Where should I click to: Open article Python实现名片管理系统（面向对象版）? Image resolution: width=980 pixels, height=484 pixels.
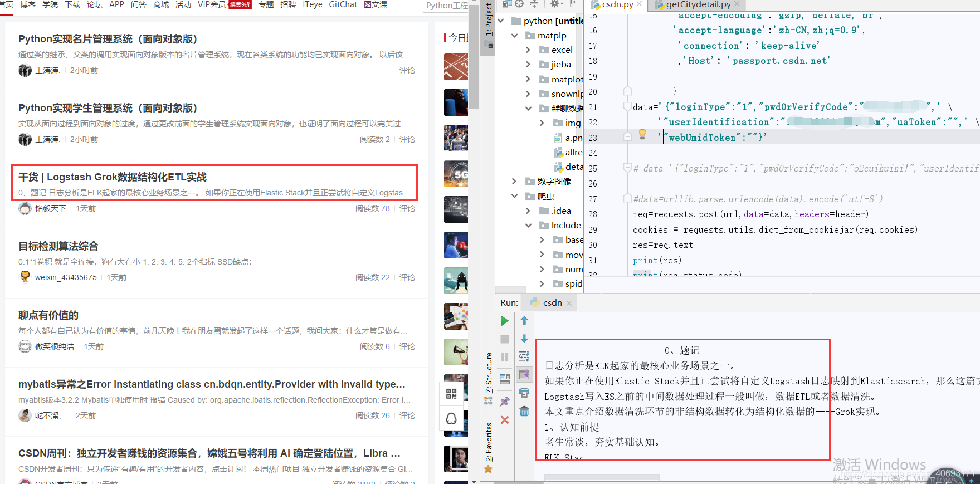108,39
